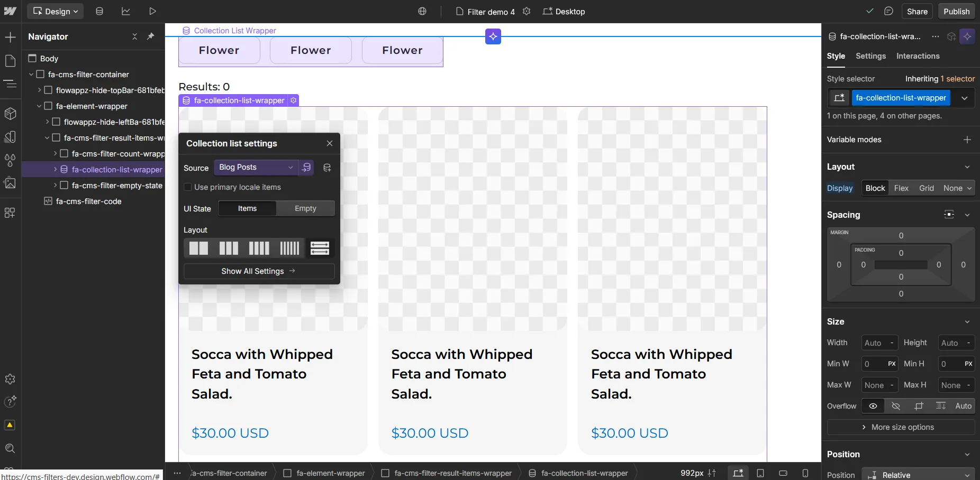Image resolution: width=980 pixels, height=480 pixels.
Task: Set overflow to scroll icon
Action: pos(941,406)
